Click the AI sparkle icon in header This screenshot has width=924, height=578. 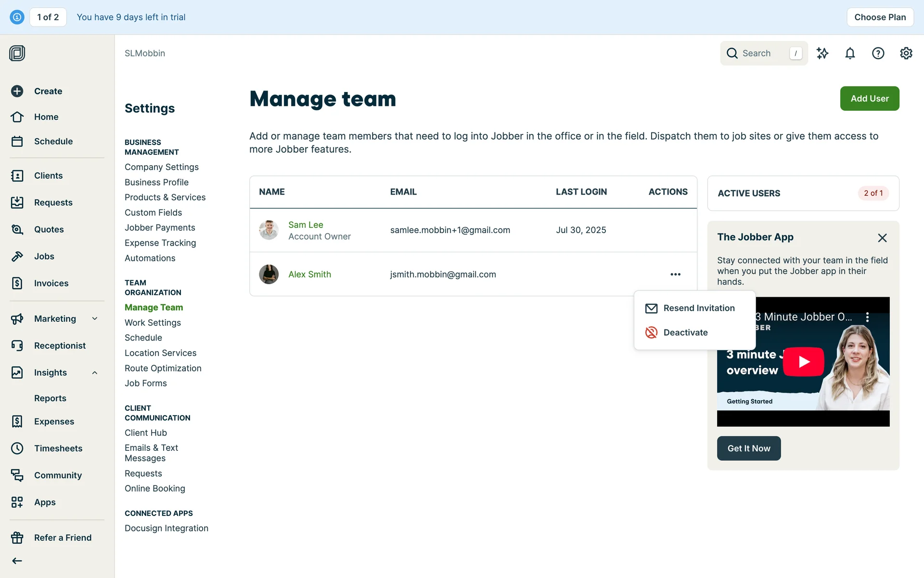[x=822, y=53]
